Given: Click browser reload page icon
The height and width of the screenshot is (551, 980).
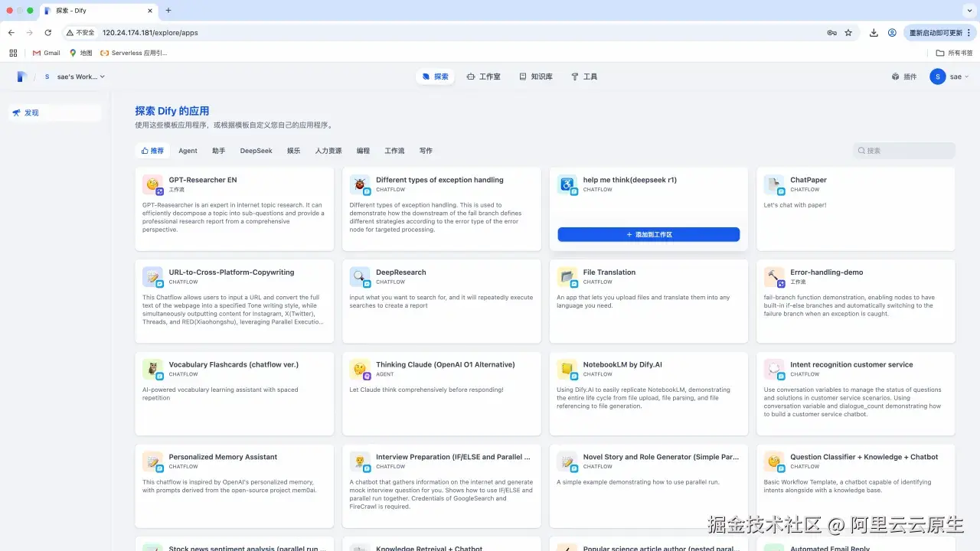Looking at the screenshot, I should (x=48, y=33).
